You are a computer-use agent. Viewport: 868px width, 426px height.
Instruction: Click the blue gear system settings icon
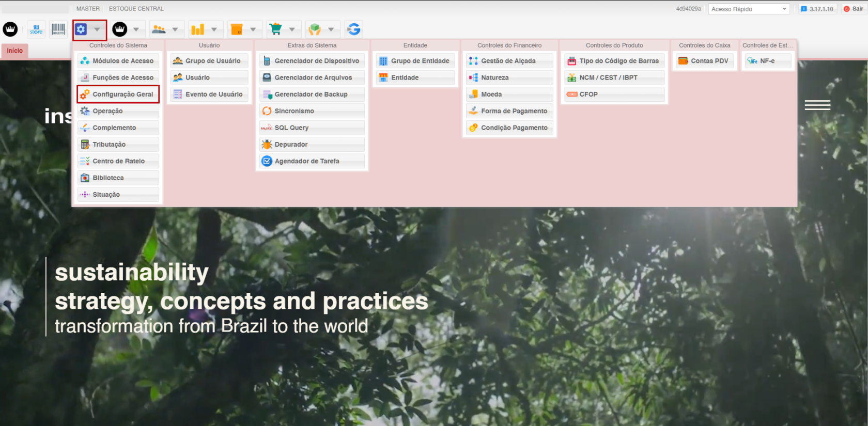(81, 29)
